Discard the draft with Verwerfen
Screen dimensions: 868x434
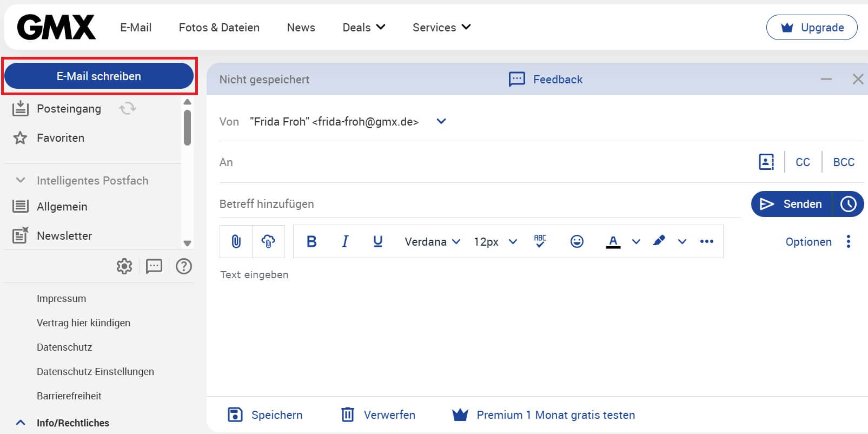(x=378, y=415)
